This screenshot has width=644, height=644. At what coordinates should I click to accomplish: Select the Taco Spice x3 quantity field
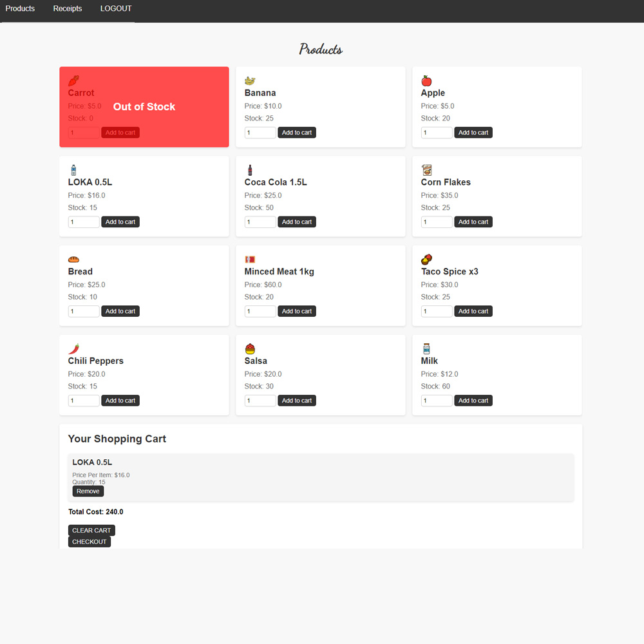pos(437,311)
